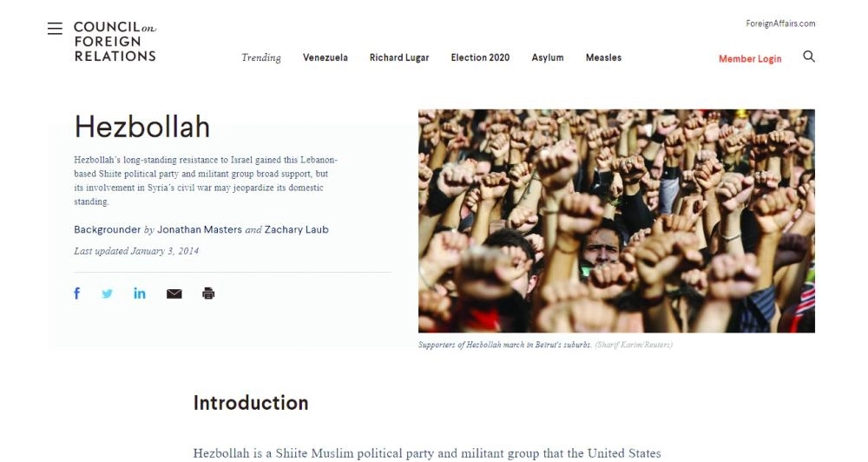Screen dimensions: 868x462
Task: Click the Member Login link
Action: pyautogui.click(x=750, y=59)
